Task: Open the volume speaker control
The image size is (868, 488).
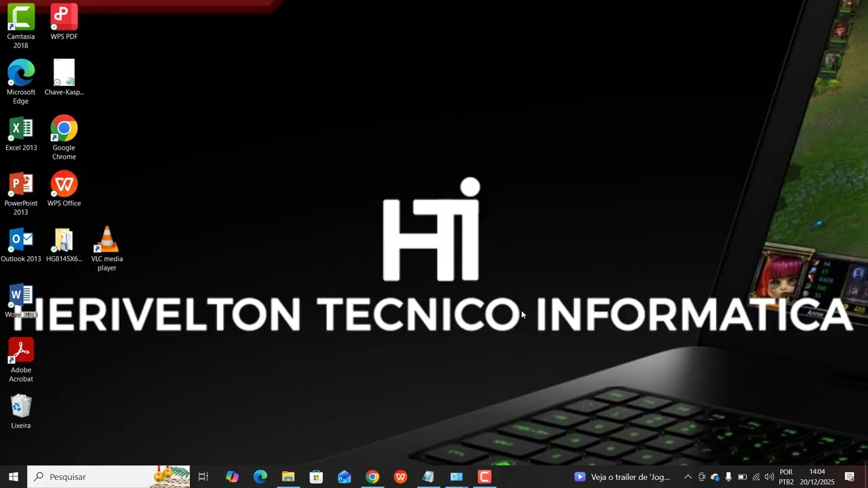Action: [x=769, y=476]
